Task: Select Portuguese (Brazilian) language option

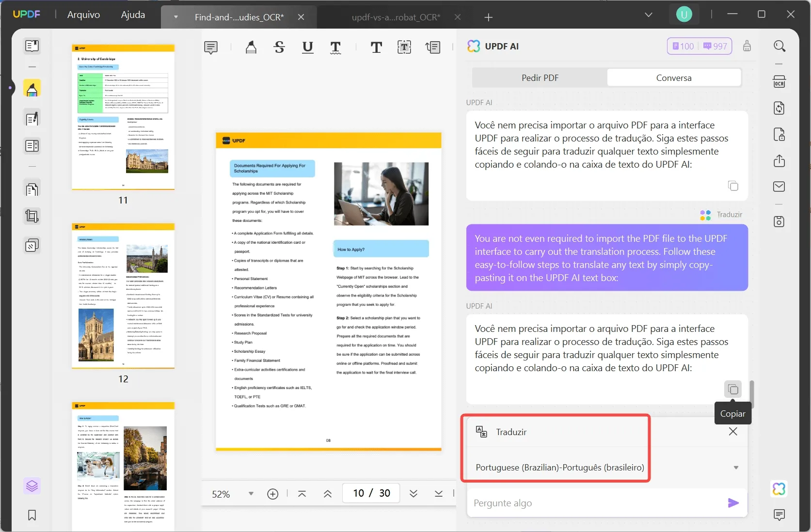Action: tap(560, 468)
